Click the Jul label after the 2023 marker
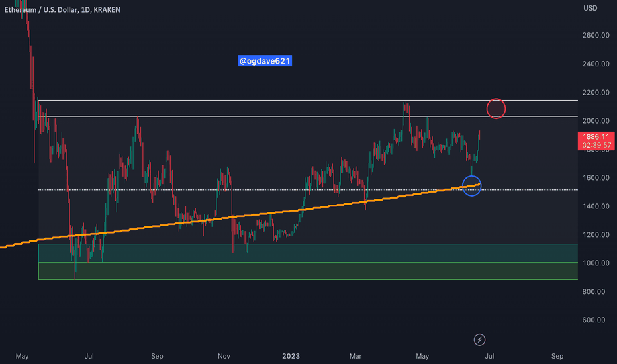This screenshot has width=617, height=364. point(489,356)
